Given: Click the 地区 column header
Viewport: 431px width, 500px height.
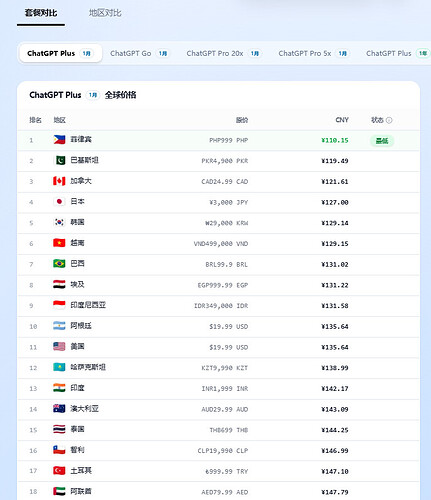Looking at the screenshot, I should pyautogui.click(x=60, y=120).
